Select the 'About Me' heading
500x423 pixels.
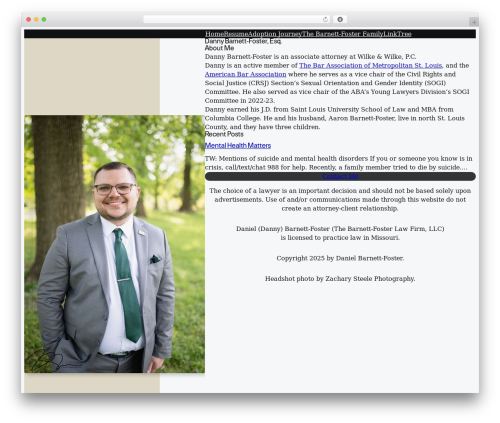click(219, 48)
